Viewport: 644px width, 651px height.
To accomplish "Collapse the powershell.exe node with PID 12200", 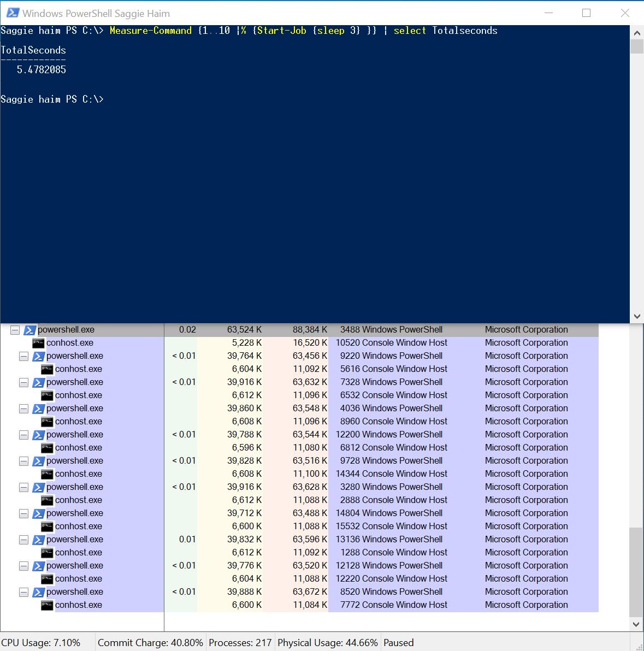I will point(23,435).
